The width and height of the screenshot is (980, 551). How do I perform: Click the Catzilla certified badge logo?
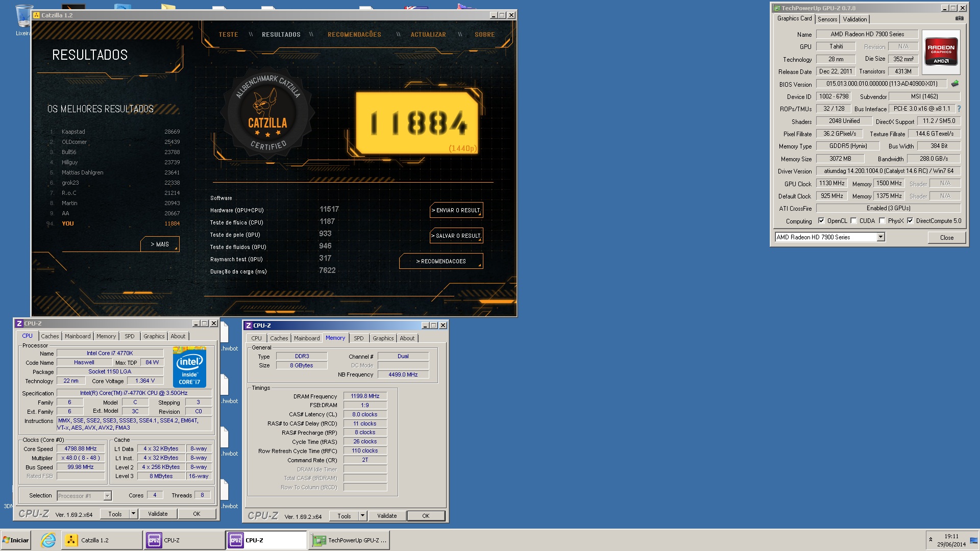tap(267, 114)
